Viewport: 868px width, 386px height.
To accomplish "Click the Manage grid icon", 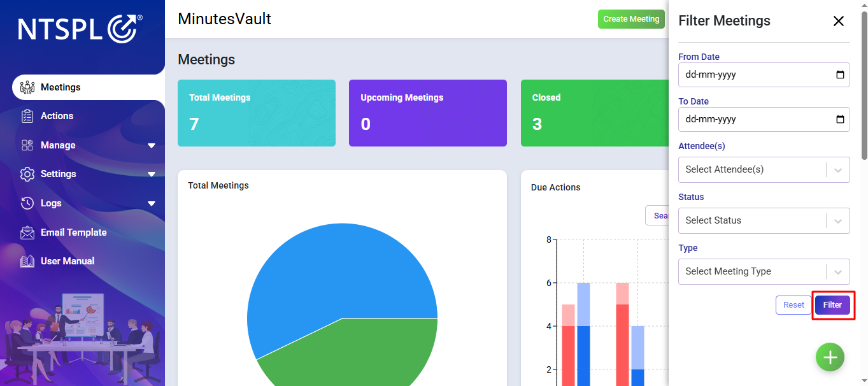I will point(27,145).
